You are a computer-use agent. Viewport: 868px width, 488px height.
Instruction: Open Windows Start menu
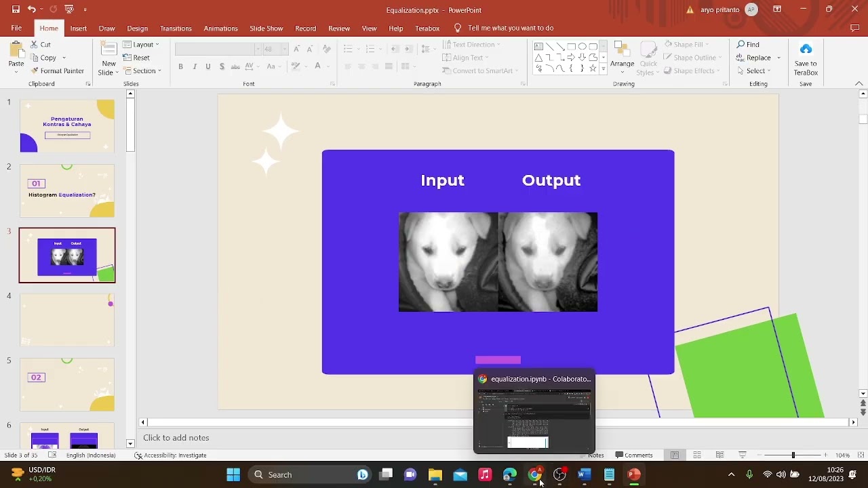click(x=233, y=474)
